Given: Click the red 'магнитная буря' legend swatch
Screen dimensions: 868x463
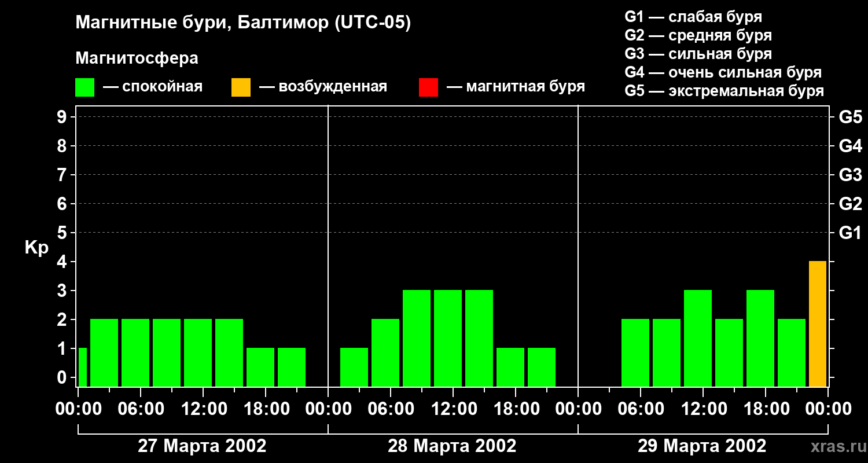Looking at the screenshot, I should (428, 87).
